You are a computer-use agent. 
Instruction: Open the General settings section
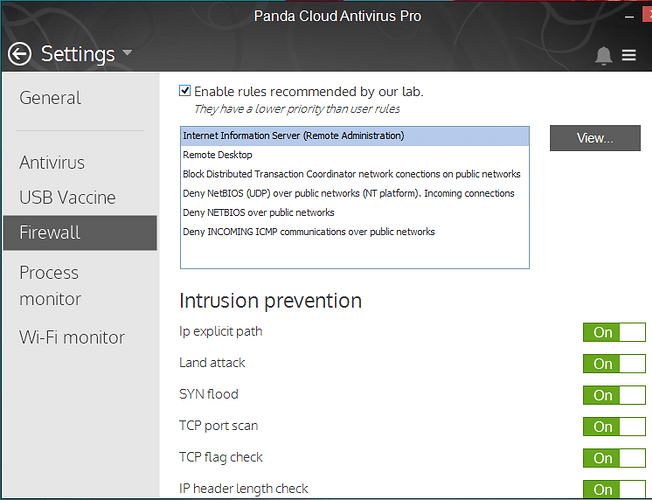tap(50, 98)
